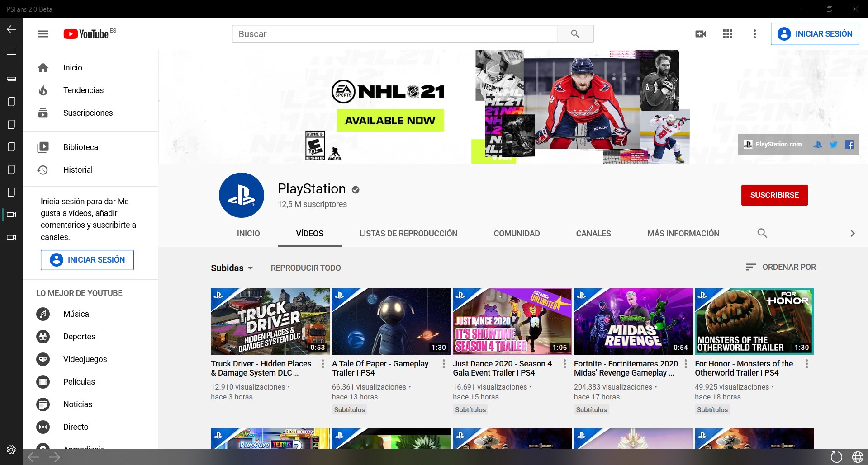Screen dimensions: 868x465
Task: Click the Buscar search field
Action: click(394, 34)
